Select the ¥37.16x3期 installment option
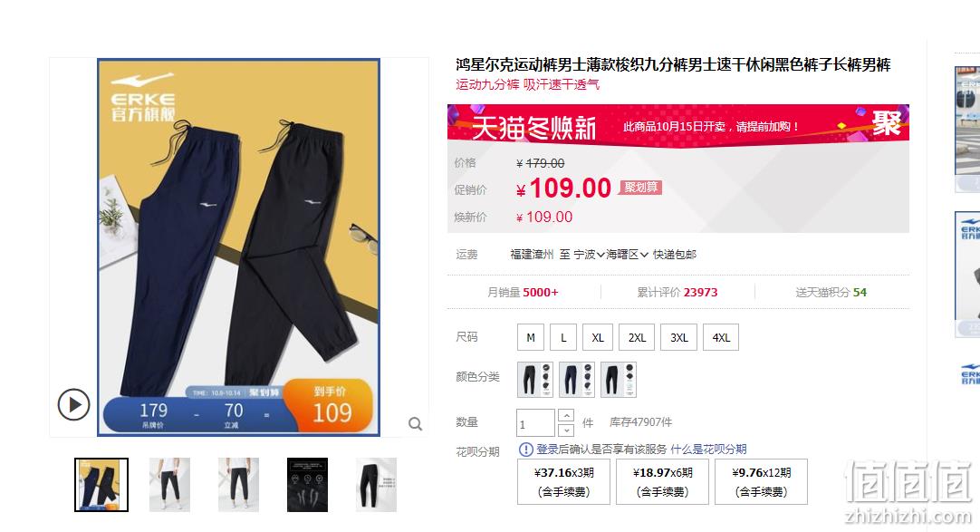 coord(563,482)
